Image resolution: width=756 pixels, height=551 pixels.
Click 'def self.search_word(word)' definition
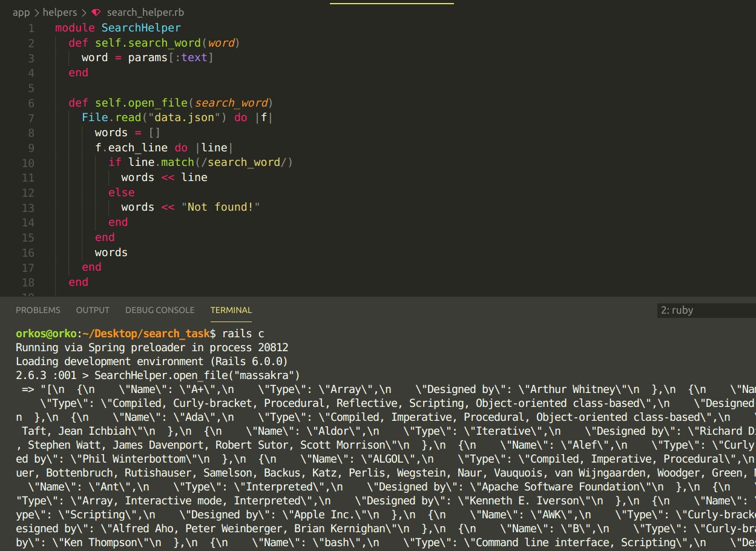[x=154, y=43]
